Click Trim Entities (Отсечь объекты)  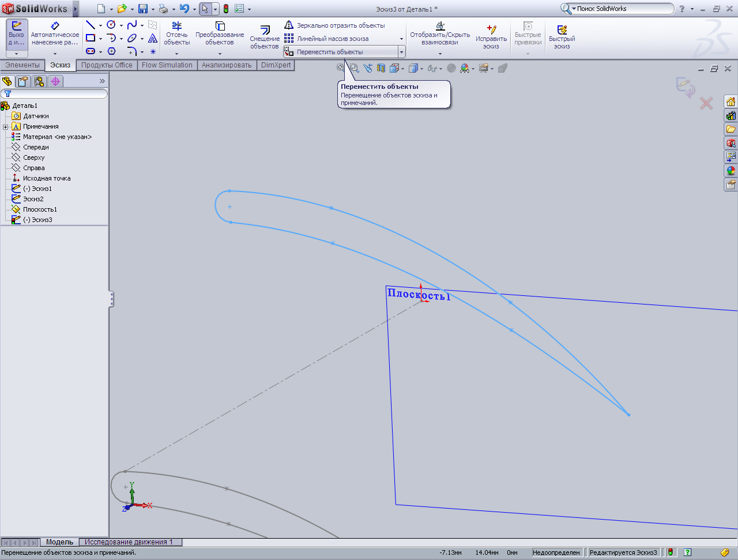[x=176, y=33]
